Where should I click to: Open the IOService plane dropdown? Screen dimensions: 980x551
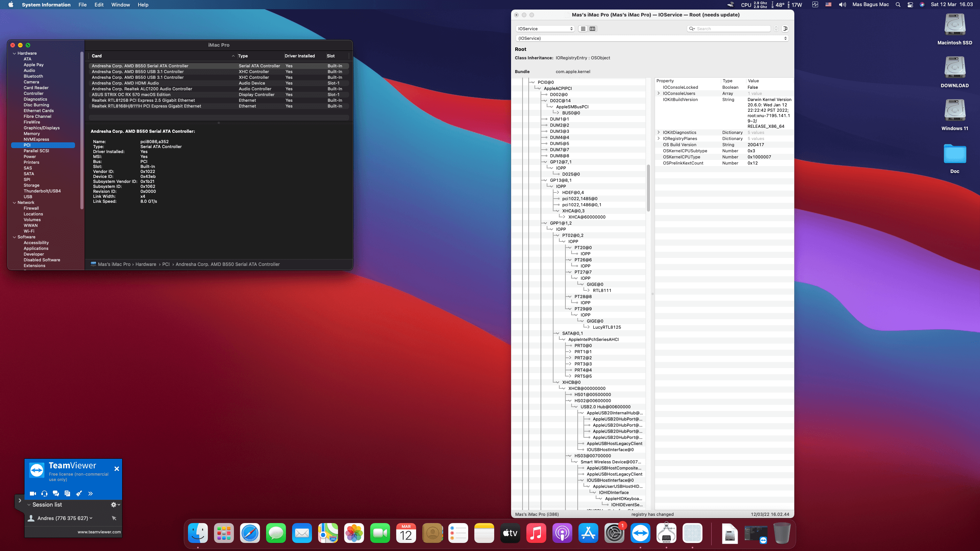point(545,29)
